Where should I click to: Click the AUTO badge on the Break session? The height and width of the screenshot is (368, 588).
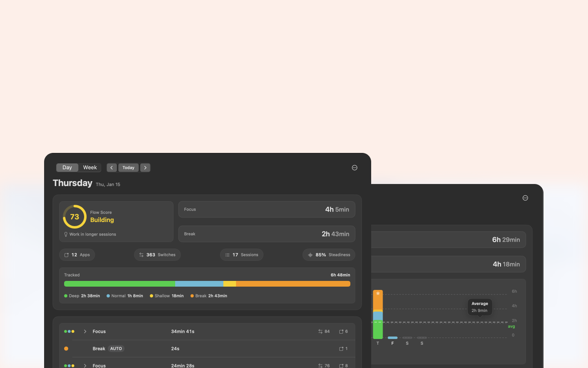(116, 348)
